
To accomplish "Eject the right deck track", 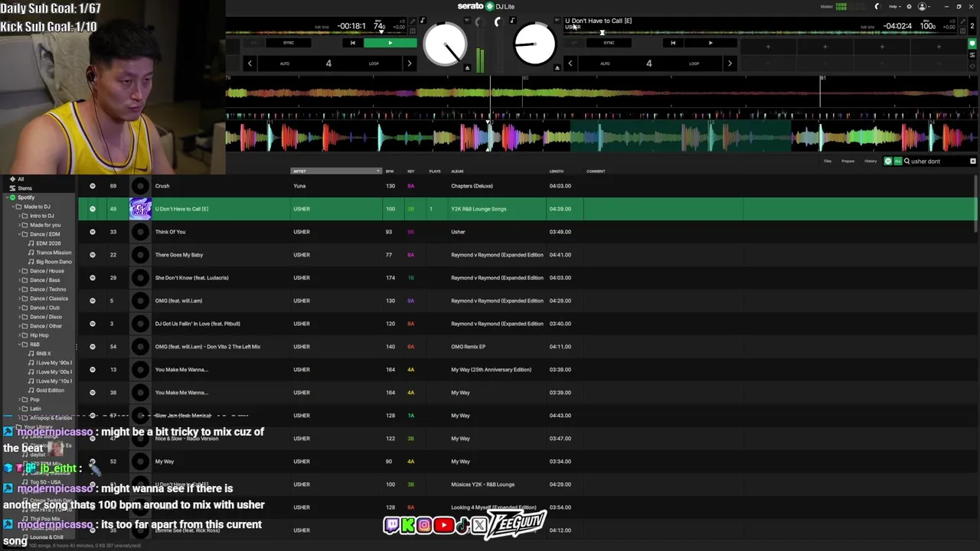I will [x=557, y=68].
